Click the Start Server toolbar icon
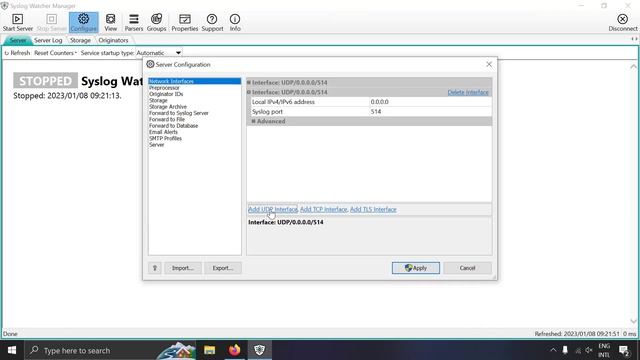The width and height of the screenshot is (640, 360). point(18,22)
